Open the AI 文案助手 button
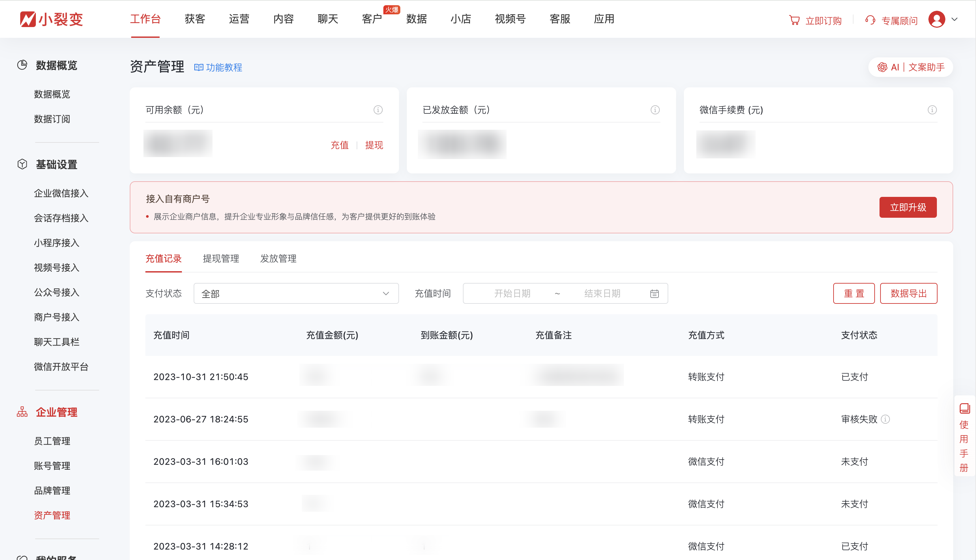976x560 pixels. click(x=910, y=67)
